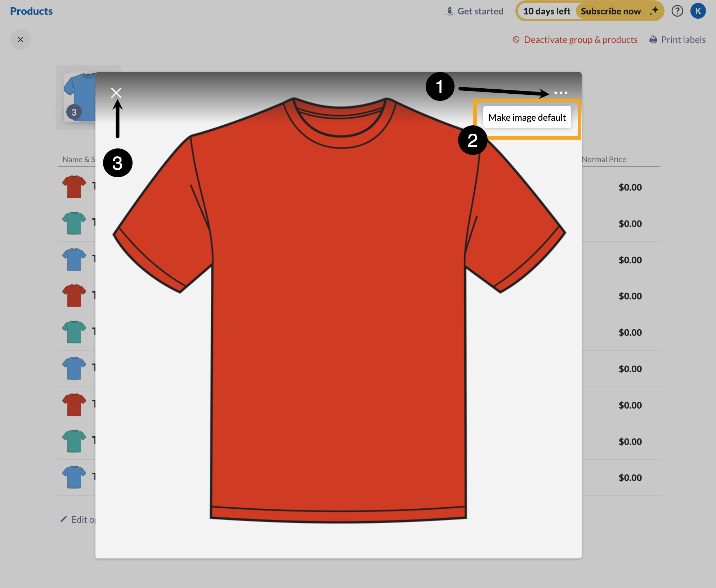This screenshot has height=588, width=716.
Task: Click the K account avatar icon
Action: [698, 11]
